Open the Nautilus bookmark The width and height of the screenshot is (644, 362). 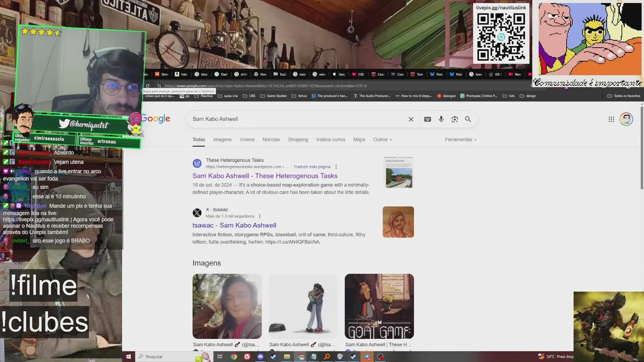pos(203,96)
